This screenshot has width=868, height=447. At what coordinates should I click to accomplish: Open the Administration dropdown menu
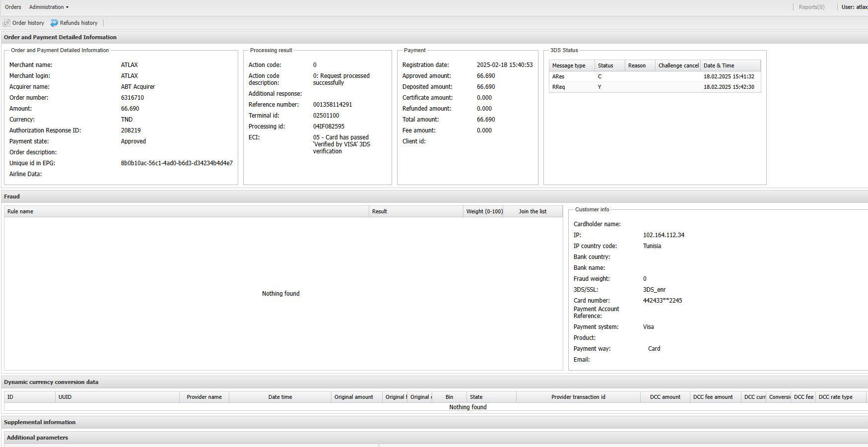tap(49, 7)
